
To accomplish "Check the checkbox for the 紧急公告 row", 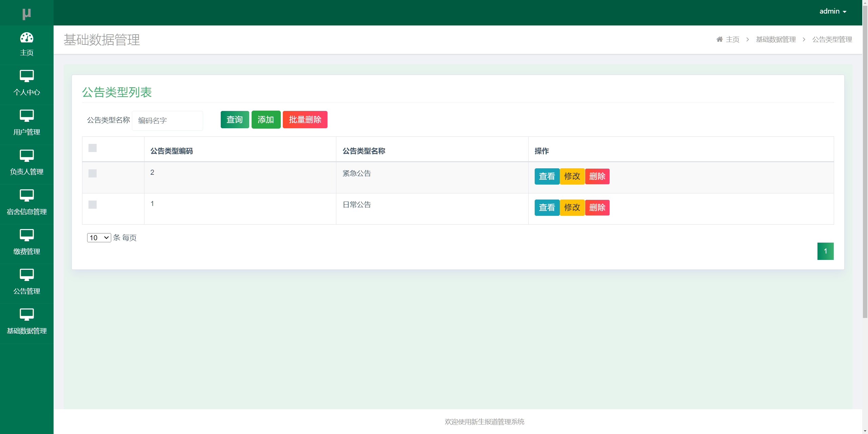I will pos(93,173).
